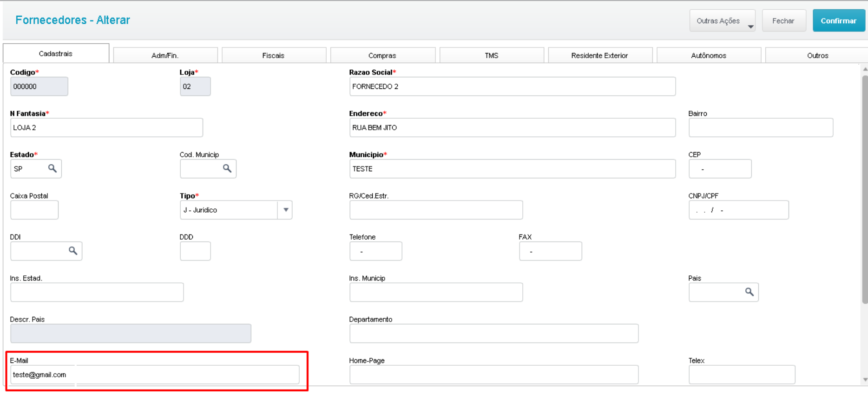The width and height of the screenshot is (868, 395).
Task: Click the scrollbar down arrow
Action: pos(865,380)
